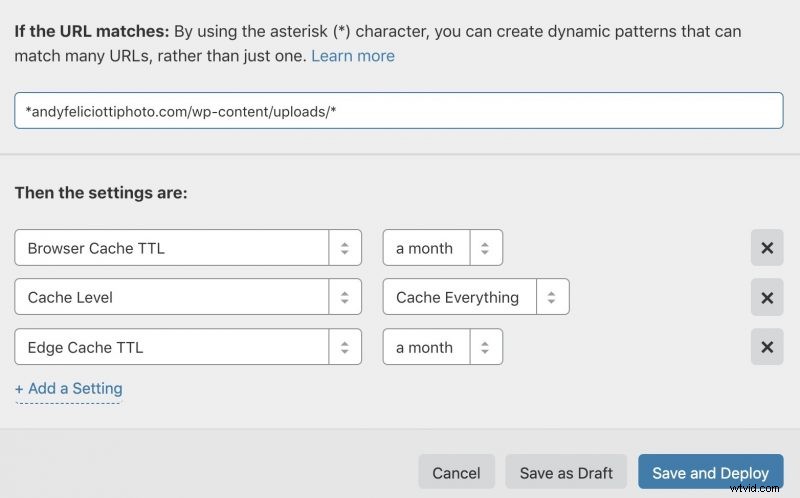Click the arrows icon on Cache Level selector
Viewport: 800px width, 498px height.
tap(345, 297)
